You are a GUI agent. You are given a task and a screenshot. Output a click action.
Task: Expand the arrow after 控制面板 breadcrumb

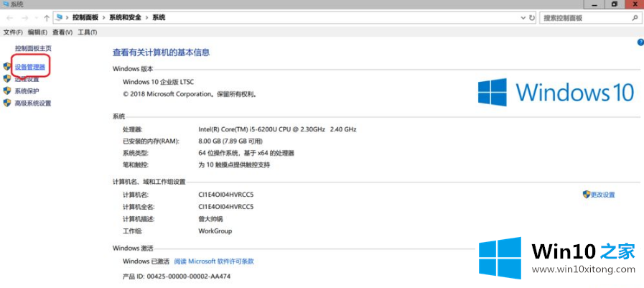(x=103, y=18)
